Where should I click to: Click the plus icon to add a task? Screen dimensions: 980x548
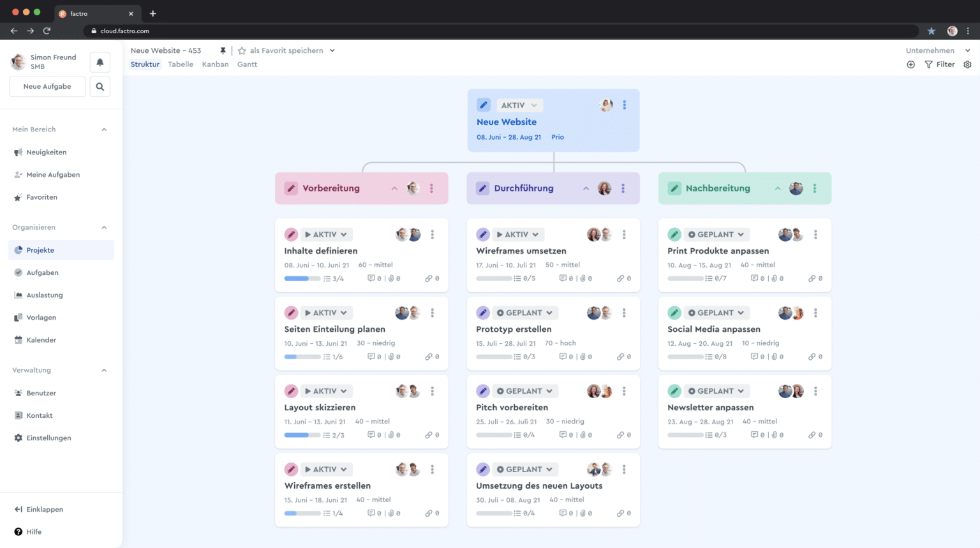point(911,64)
